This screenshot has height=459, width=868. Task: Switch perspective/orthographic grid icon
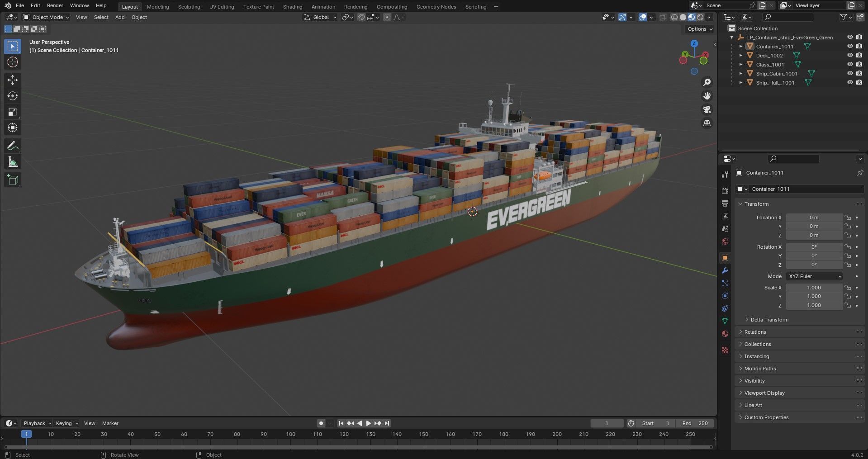point(707,123)
